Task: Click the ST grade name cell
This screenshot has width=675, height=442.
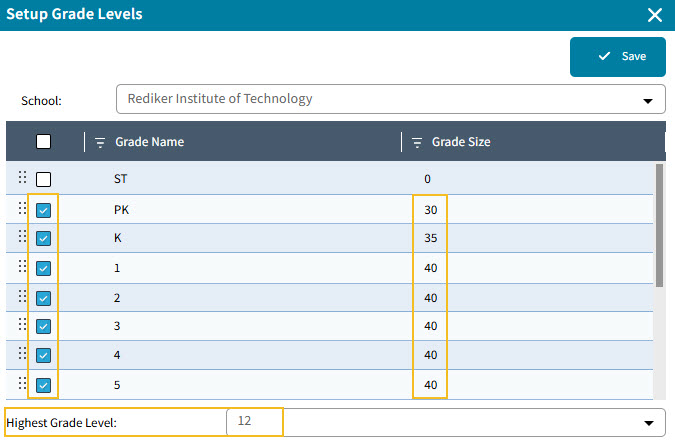Action: coord(121,179)
